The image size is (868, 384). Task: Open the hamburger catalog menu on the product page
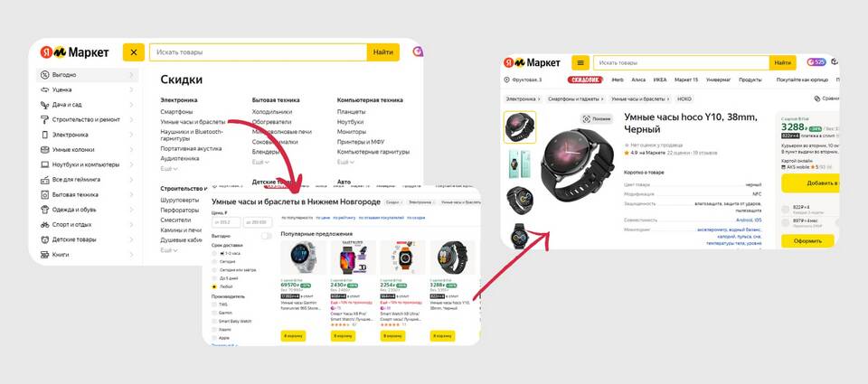click(x=580, y=62)
